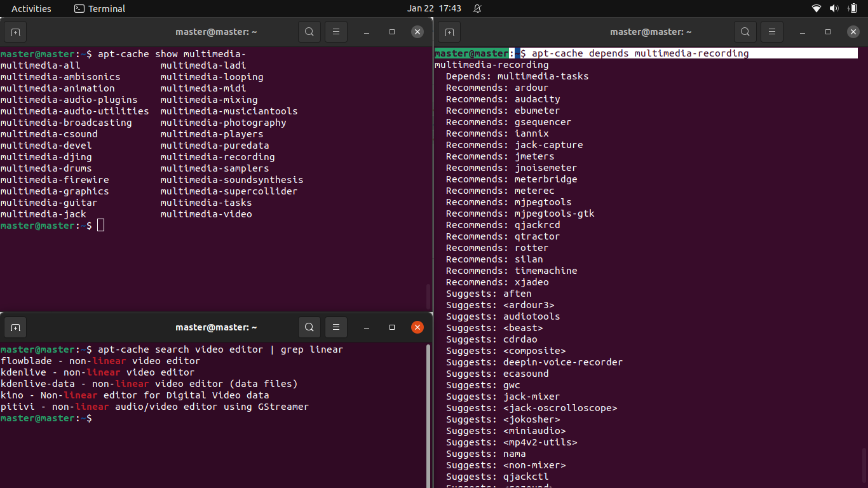The width and height of the screenshot is (868, 488).
Task: Click 'multimedia-guitar' entry
Action: pyautogui.click(x=49, y=203)
